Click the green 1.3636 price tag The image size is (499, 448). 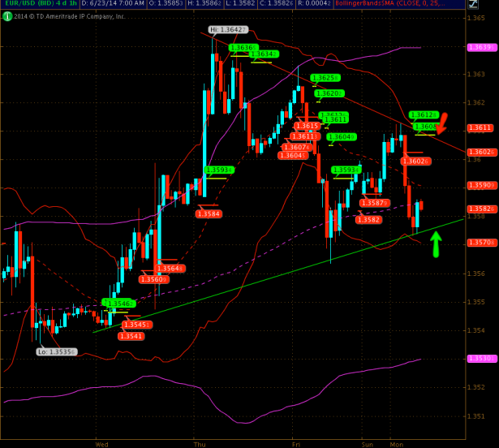tap(242, 48)
